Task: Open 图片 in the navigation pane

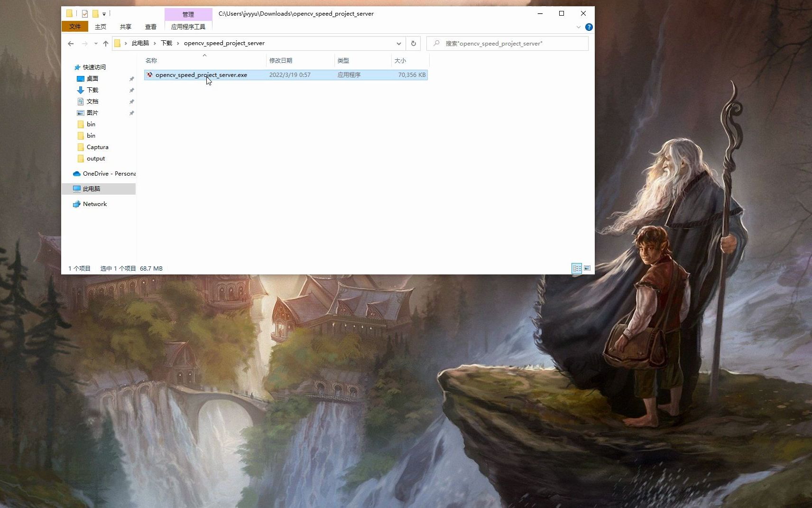Action: tap(92, 113)
